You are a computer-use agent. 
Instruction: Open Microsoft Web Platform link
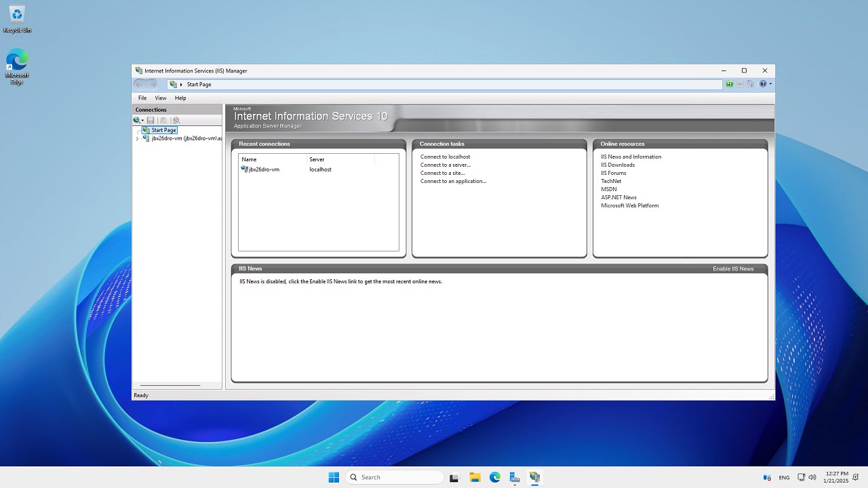tap(630, 205)
